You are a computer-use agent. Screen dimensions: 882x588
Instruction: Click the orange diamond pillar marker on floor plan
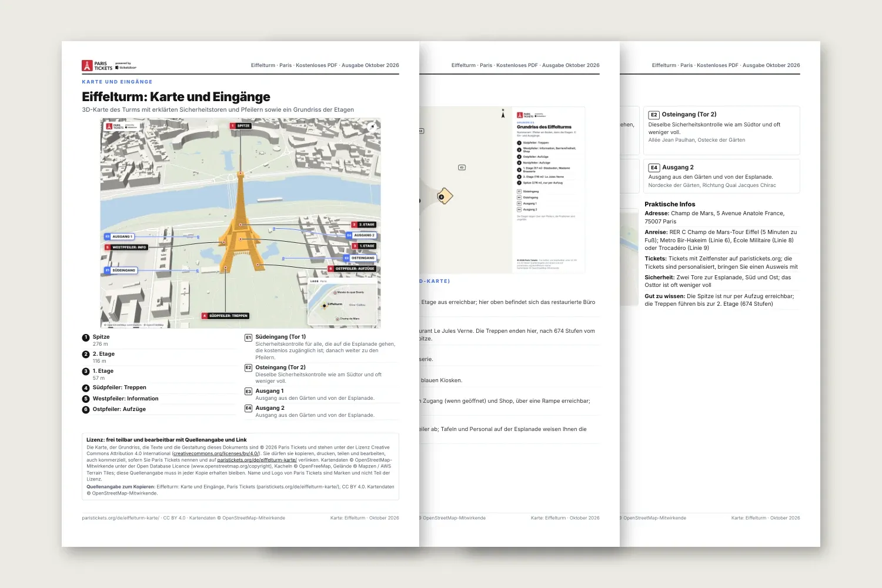445,196
